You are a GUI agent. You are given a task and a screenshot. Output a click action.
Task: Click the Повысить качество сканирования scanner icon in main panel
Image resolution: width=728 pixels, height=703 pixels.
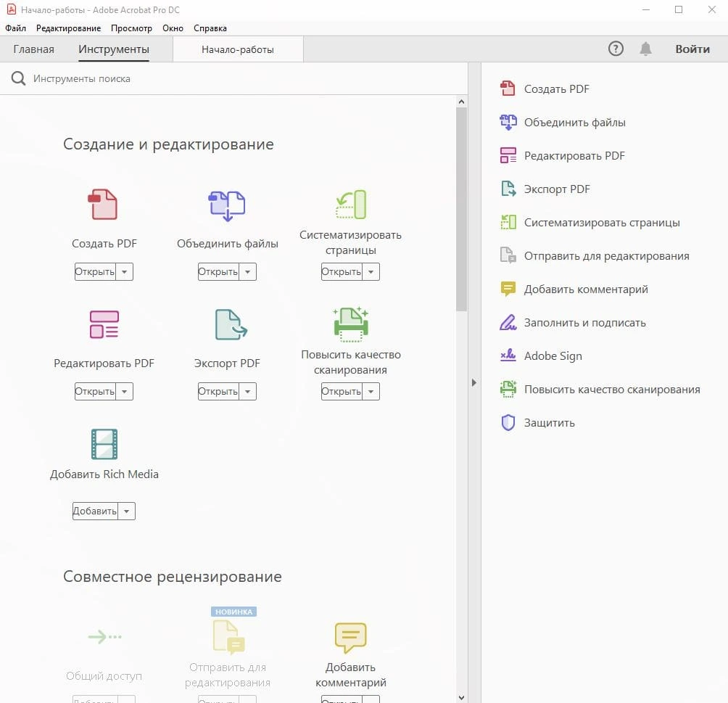pos(351,324)
